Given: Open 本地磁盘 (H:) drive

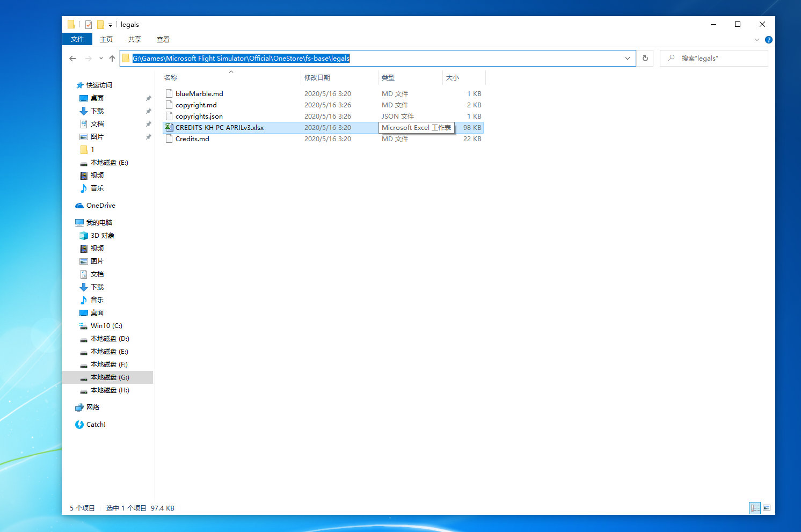Looking at the screenshot, I should tap(110, 390).
